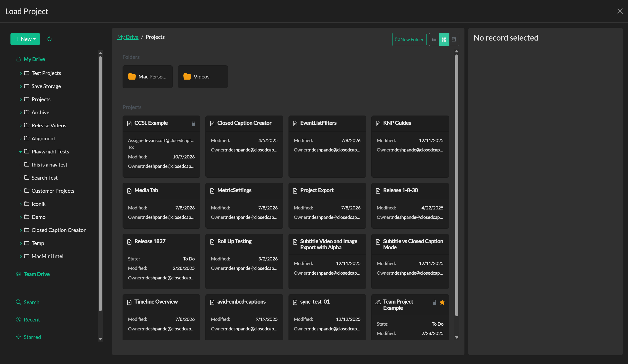The width and height of the screenshot is (628, 364).
Task: Click the lock icon on Team Project Example
Action: pyautogui.click(x=435, y=302)
